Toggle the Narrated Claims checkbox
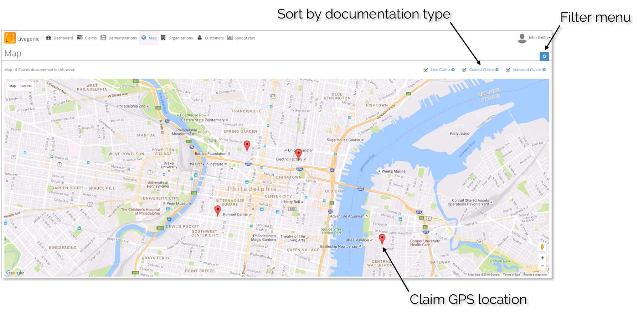 point(508,70)
